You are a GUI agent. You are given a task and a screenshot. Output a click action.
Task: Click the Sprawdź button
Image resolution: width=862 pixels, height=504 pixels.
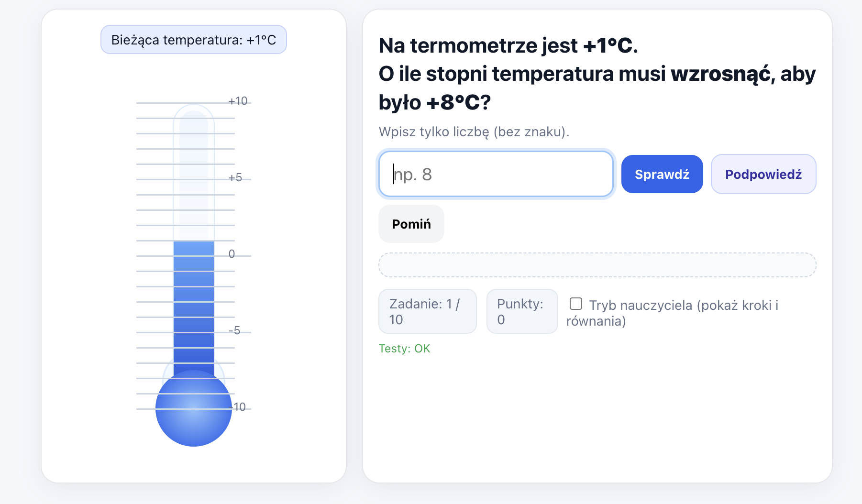tap(662, 174)
